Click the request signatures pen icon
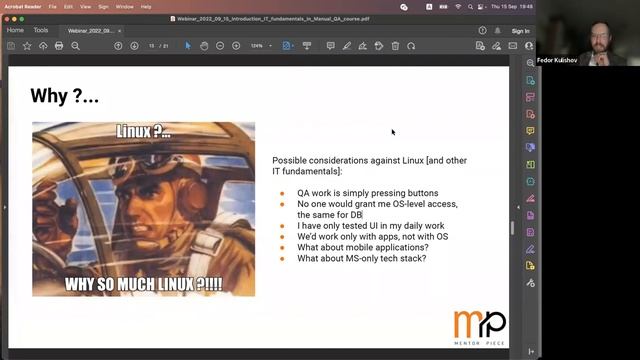The height and width of the screenshot is (360, 640). 496,46
